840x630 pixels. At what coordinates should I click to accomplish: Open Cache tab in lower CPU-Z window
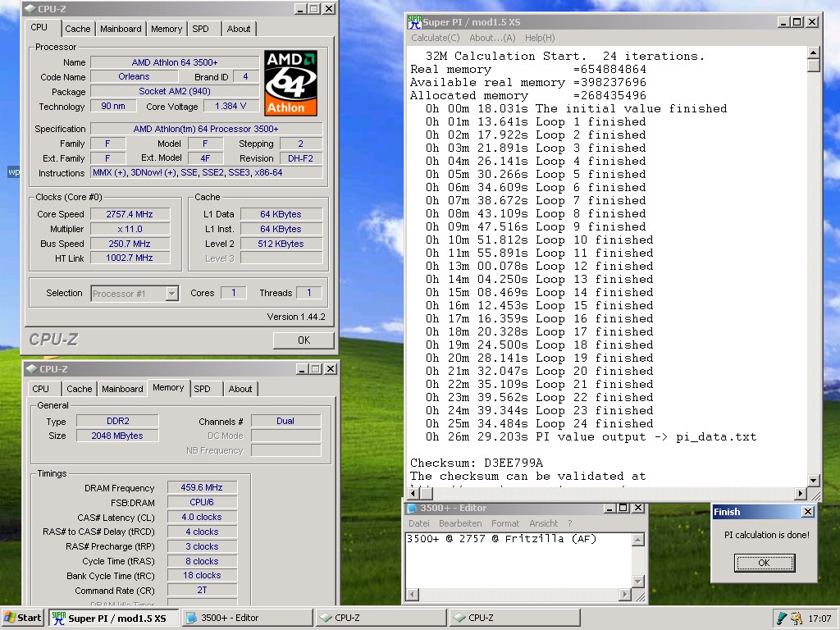80,389
